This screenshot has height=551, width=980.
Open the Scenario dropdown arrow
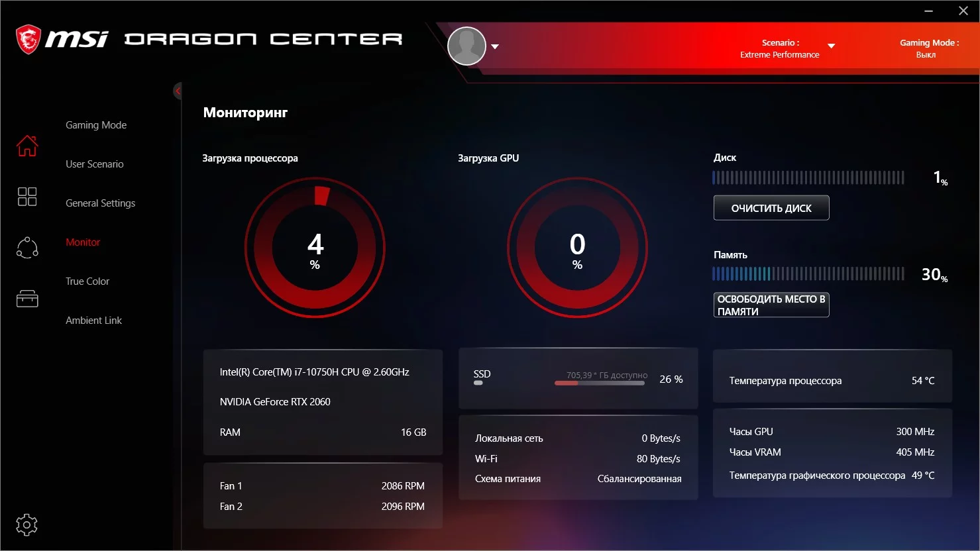pos(832,46)
